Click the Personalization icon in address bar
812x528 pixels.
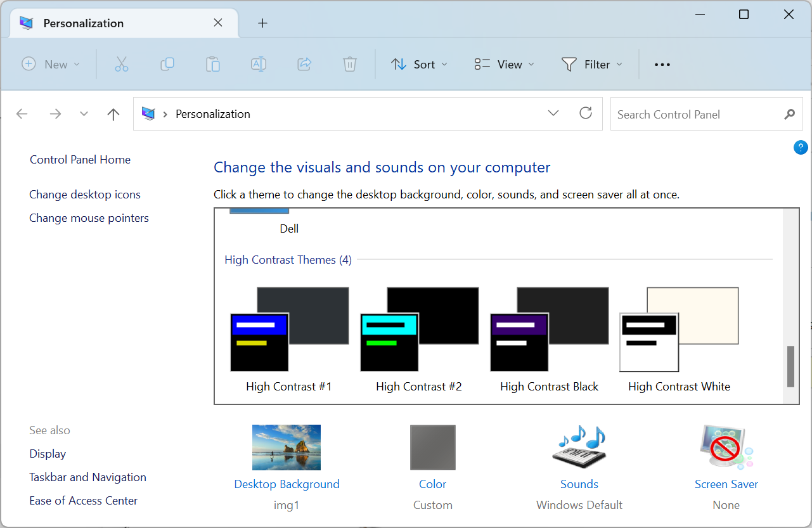pyautogui.click(x=149, y=113)
